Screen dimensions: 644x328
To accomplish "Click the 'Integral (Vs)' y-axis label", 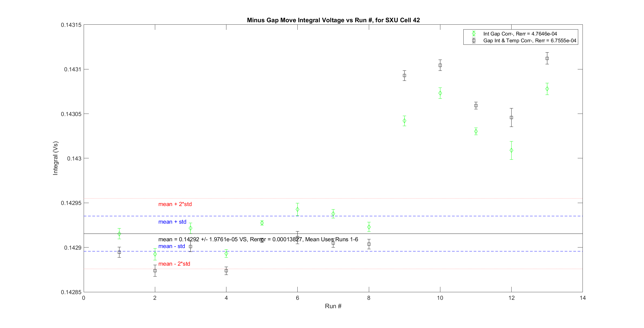I will tap(55, 158).
